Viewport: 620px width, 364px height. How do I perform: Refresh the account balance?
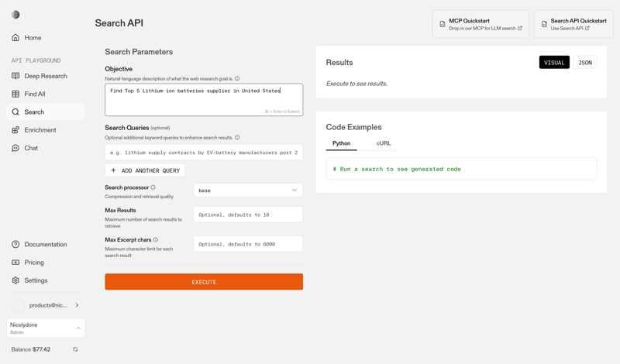pos(75,349)
